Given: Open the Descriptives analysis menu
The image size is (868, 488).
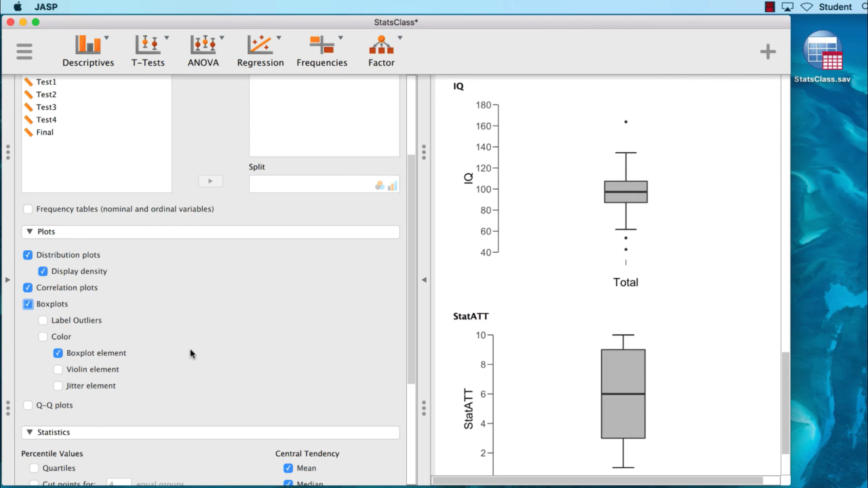Looking at the screenshot, I should pyautogui.click(x=88, y=52).
